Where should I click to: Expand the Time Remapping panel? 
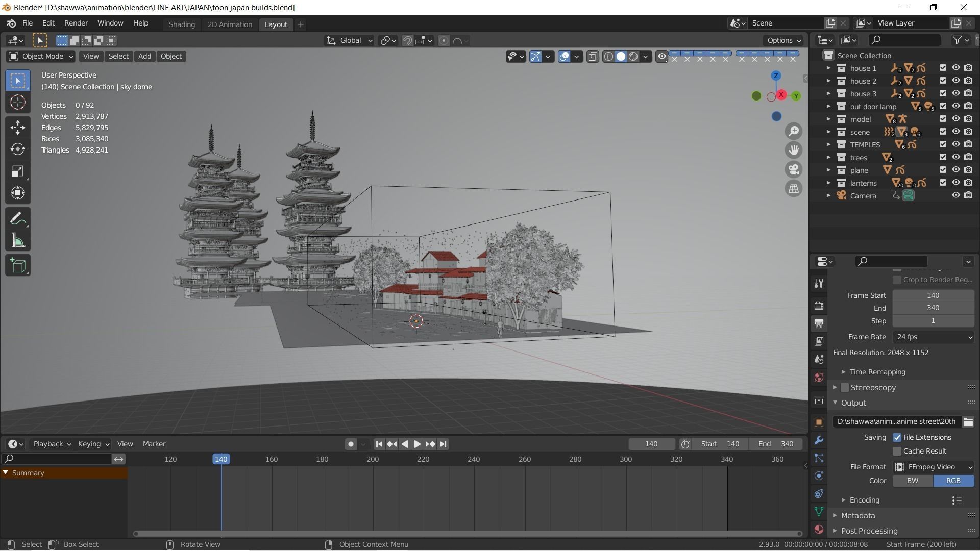pyautogui.click(x=843, y=372)
